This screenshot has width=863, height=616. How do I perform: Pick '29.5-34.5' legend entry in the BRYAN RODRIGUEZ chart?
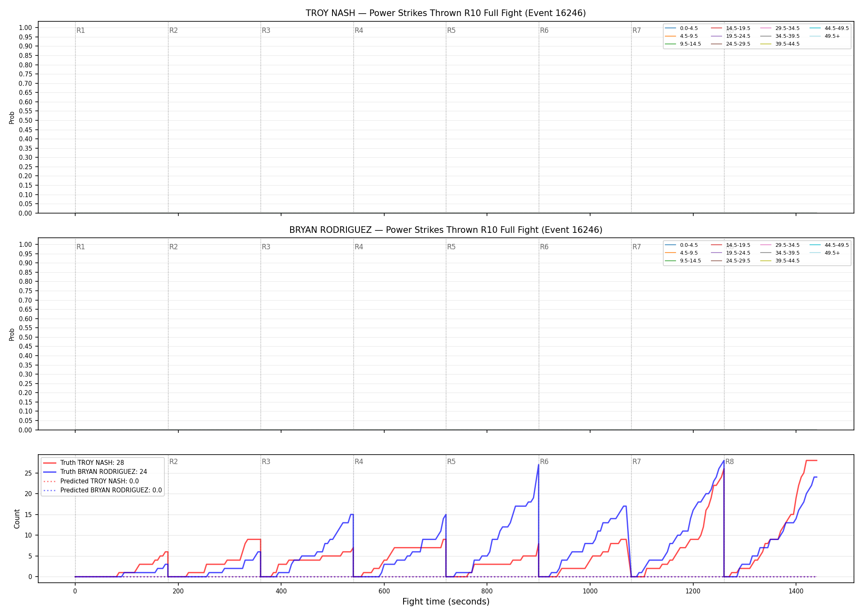(780, 245)
